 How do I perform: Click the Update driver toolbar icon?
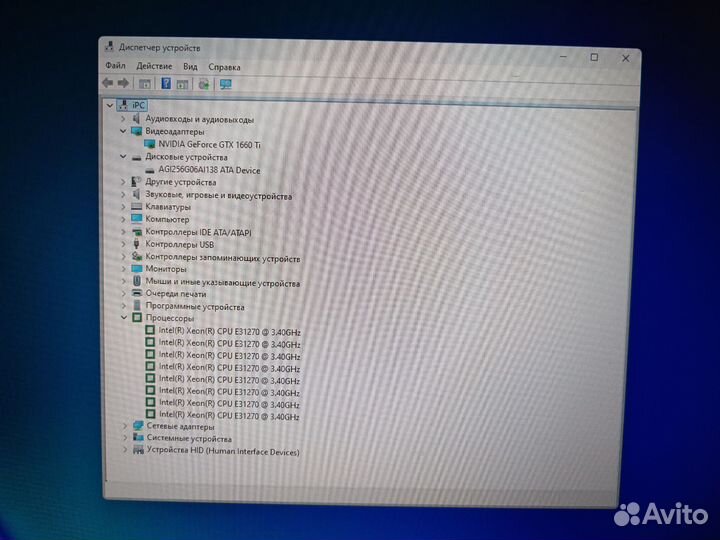(x=203, y=84)
